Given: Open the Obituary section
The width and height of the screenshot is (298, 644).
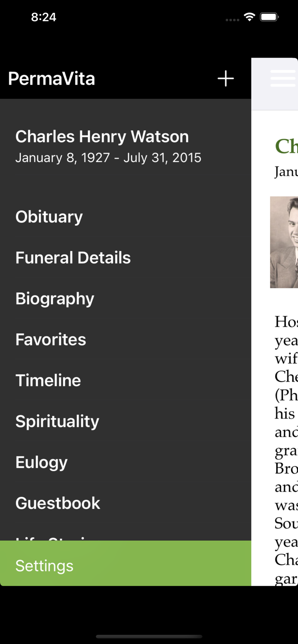Looking at the screenshot, I should [x=49, y=217].
